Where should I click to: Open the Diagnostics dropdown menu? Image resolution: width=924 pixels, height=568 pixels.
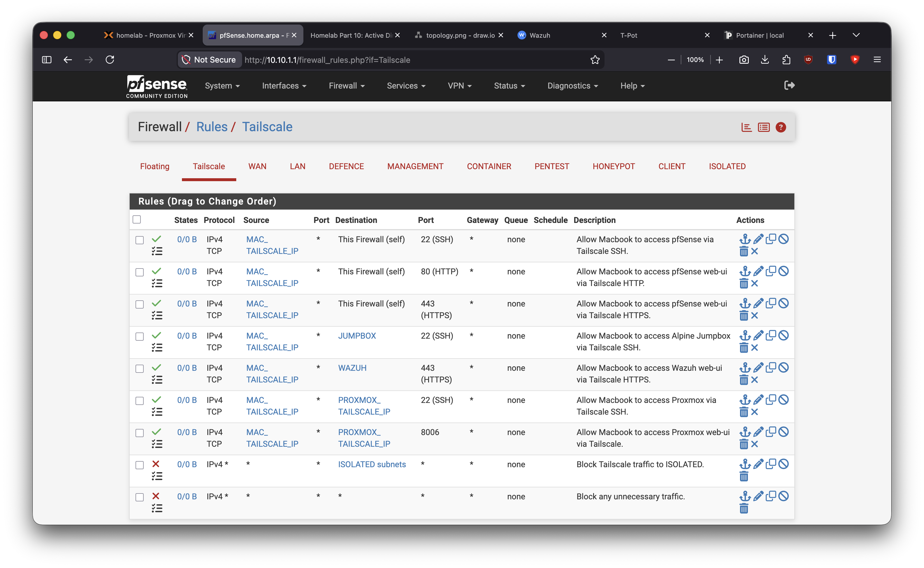(572, 86)
